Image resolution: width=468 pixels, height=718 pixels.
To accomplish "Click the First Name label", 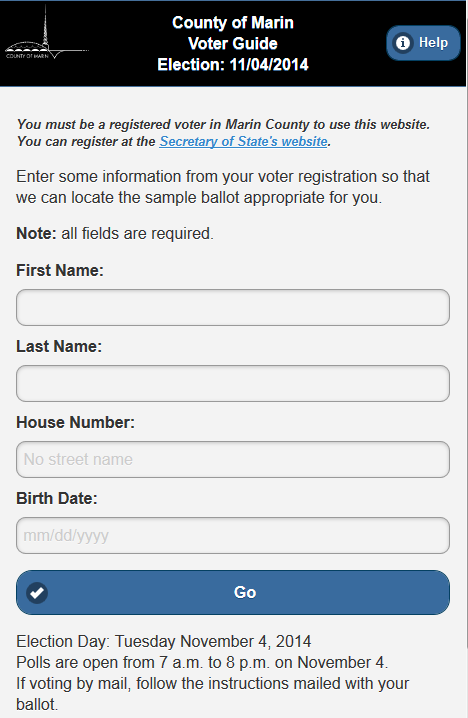I will click(x=60, y=270).
